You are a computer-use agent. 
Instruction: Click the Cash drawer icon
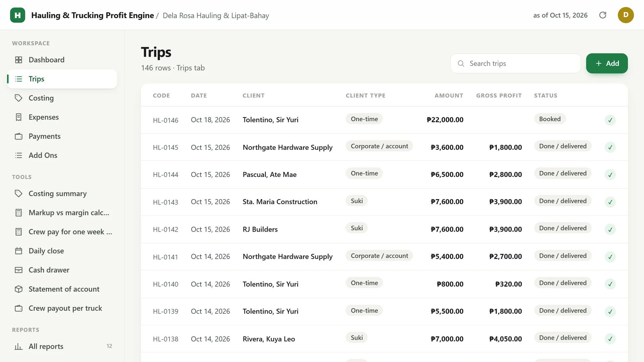tap(19, 270)
